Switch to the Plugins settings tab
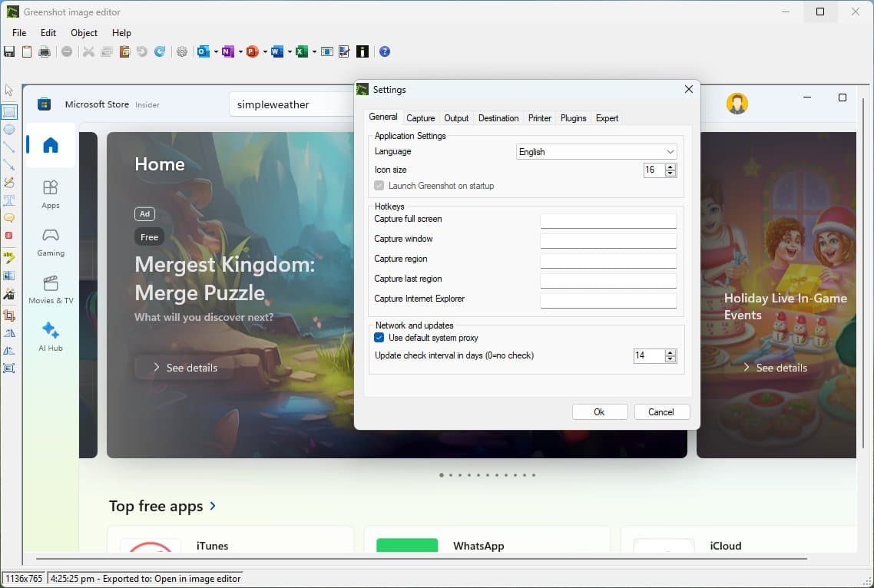This screenshot has width=874, height=588. [x=573, y=117]
